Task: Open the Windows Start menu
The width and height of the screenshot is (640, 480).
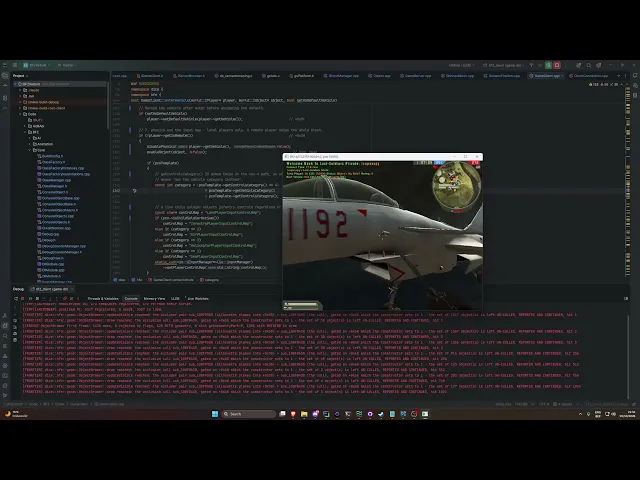Action: pyautogui.click(x=215, y=414)
